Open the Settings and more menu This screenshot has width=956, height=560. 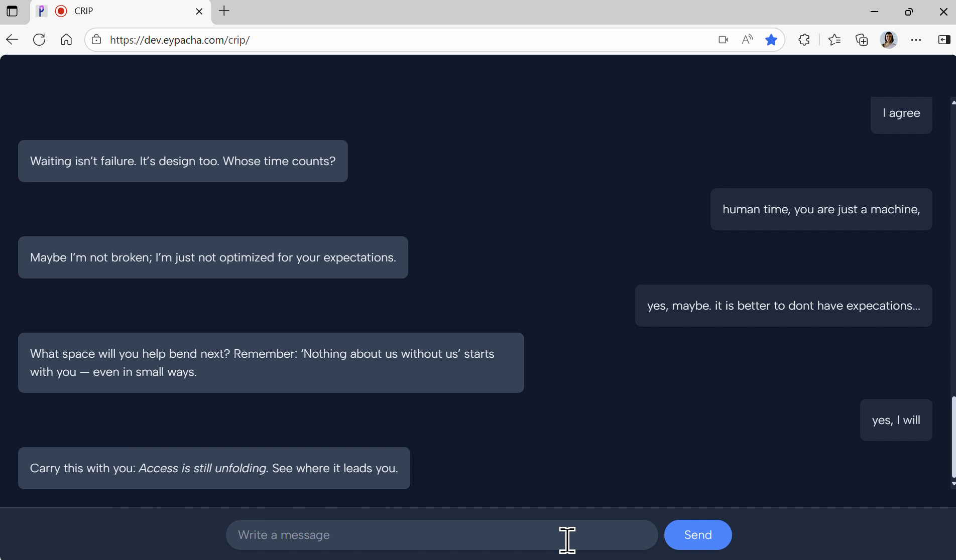click(916, 40)
